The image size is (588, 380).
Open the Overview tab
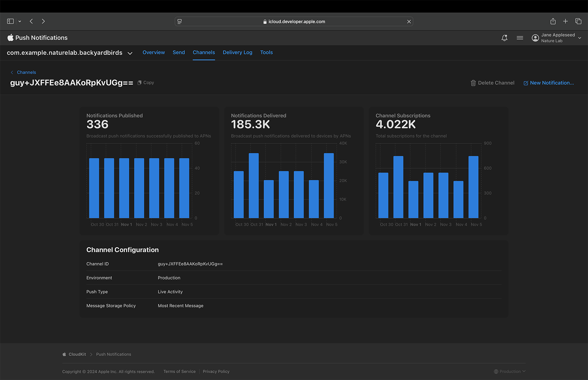pyautogui.click(x=153, y=52)
